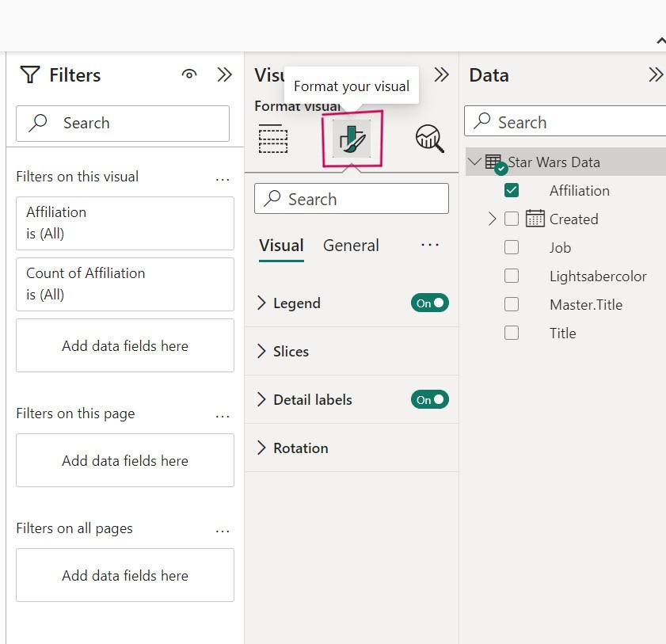Click Add data fields under all pages
This screenshot has height=644, width=666.
pyautogui.click(x=125, y=575)
